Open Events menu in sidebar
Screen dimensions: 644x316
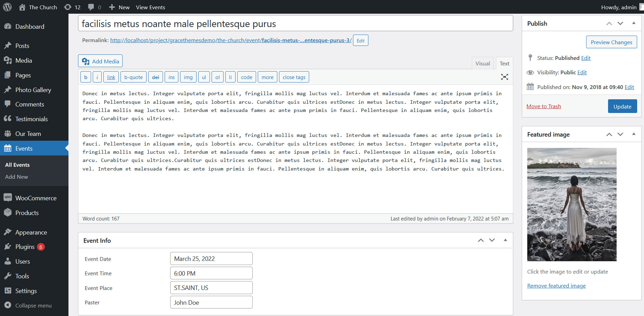pos(34,148)
